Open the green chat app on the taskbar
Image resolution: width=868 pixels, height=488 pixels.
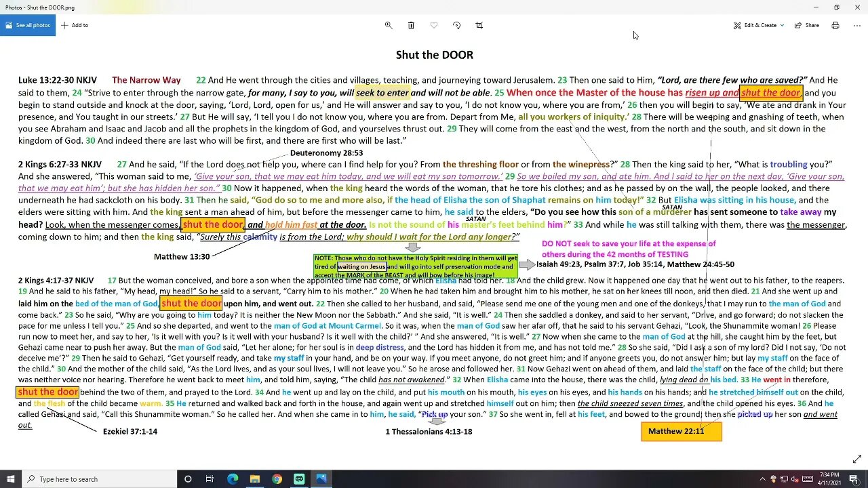pos(299,479)
